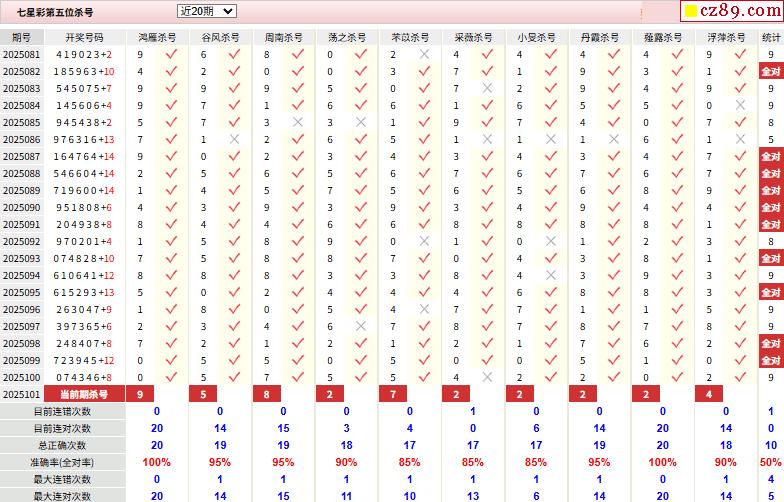Click the 鸿雁杀号 red checkmark in row 2025081
The height and width of the screenshot is (502, 784).
point(172,54)
